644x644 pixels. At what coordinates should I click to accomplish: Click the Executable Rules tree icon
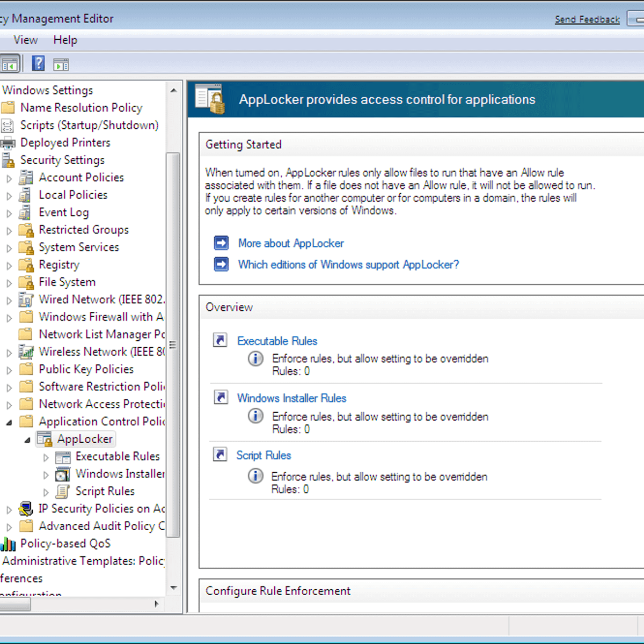pyautogui.click(x=63, y=457)
